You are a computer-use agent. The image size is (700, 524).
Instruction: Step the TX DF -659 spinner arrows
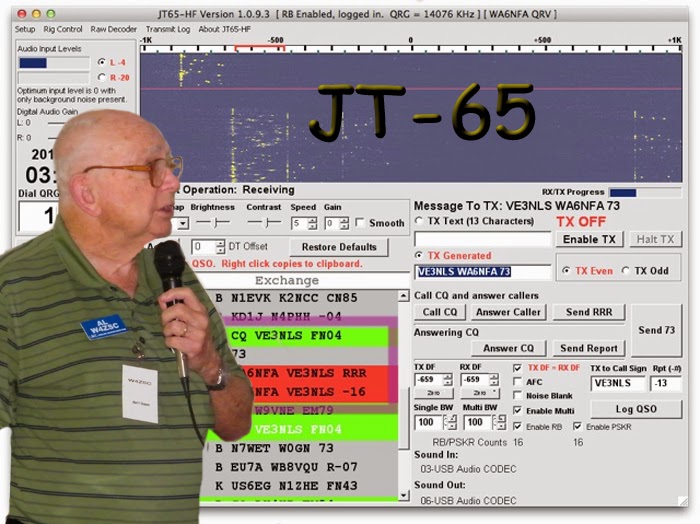(x=448, y=379)
